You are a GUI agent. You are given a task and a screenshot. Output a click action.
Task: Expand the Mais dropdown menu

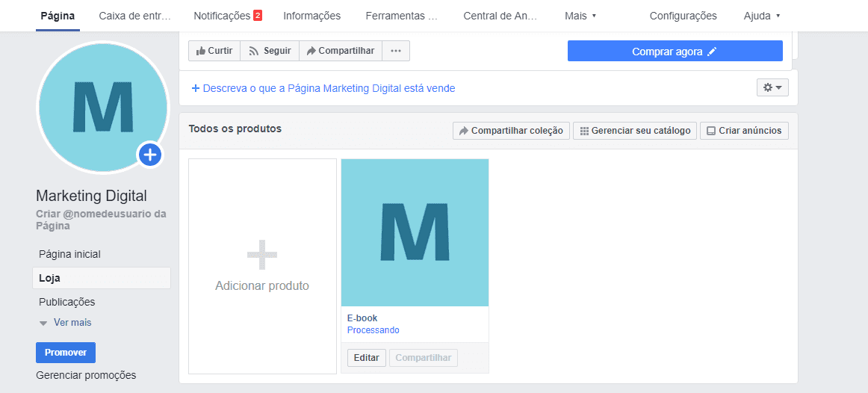[580, 16]
